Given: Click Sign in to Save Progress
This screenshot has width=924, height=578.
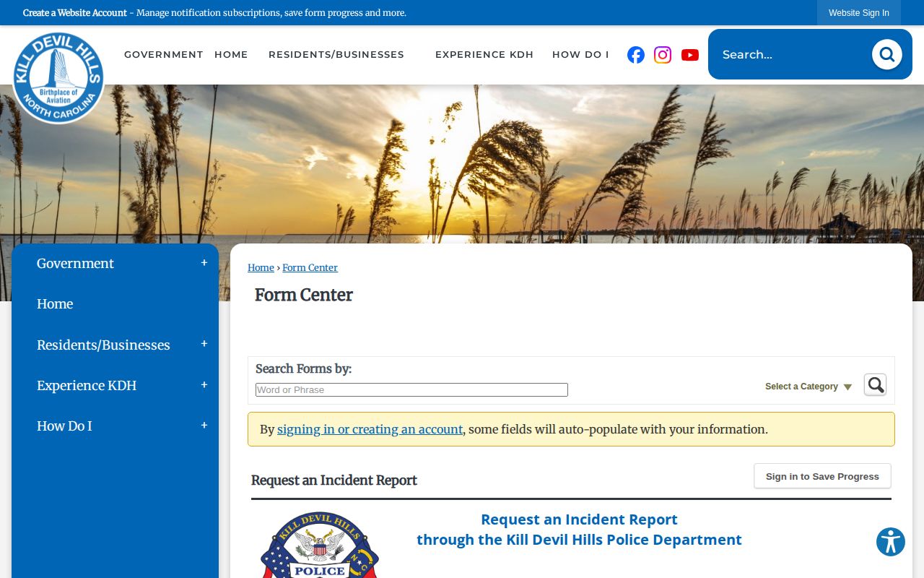Looking at the screenshot, I should (x=822, y=476).
